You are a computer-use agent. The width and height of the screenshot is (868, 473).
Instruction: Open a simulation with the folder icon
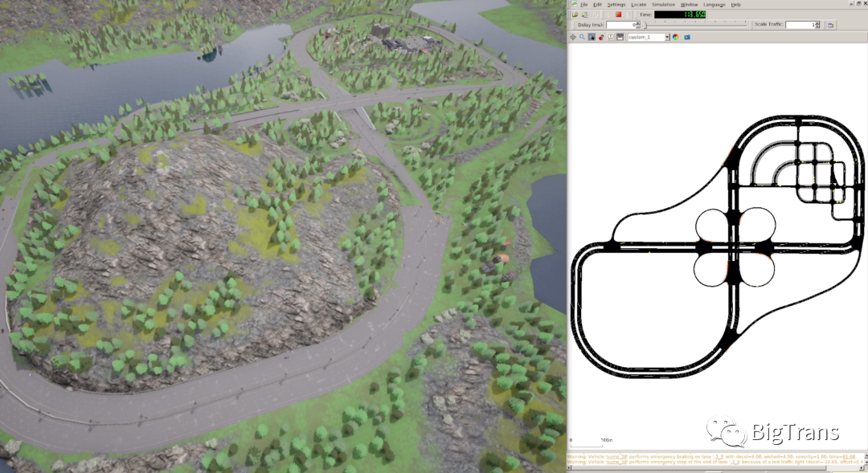point(575,14)
